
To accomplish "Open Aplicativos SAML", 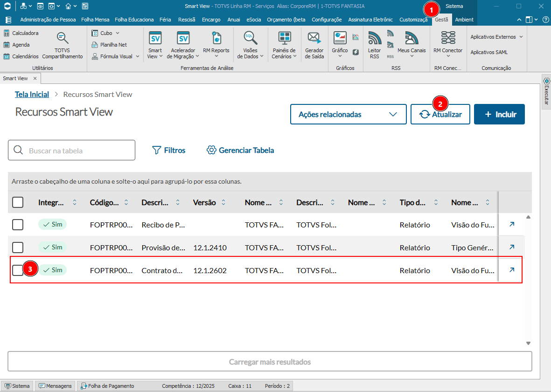I will [489, 52].
